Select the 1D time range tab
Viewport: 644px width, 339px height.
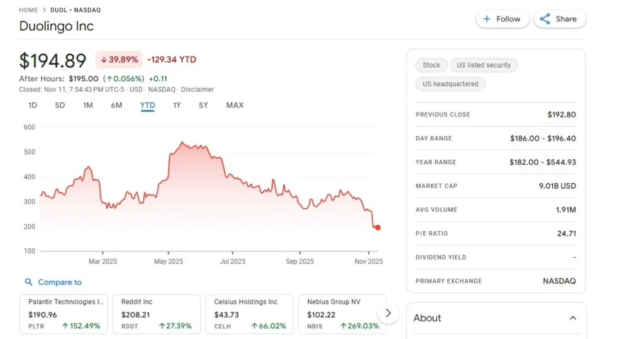point(33,105)
